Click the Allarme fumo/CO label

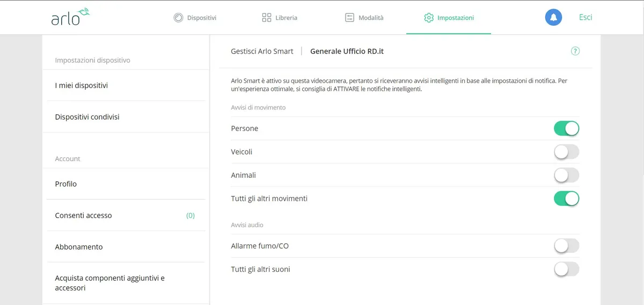[x=260, y=246]
